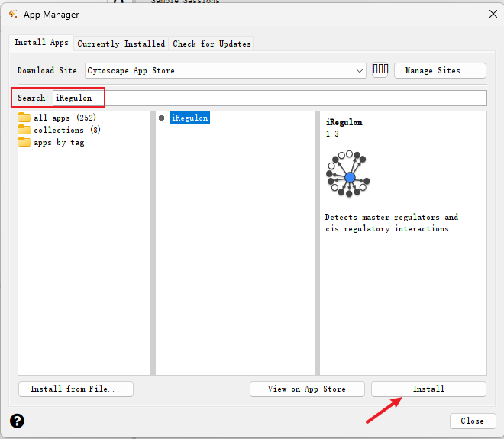Click the help question mark icon
Image resolution: width=504 pixels, height=439 pixels.
click(17, 421)
